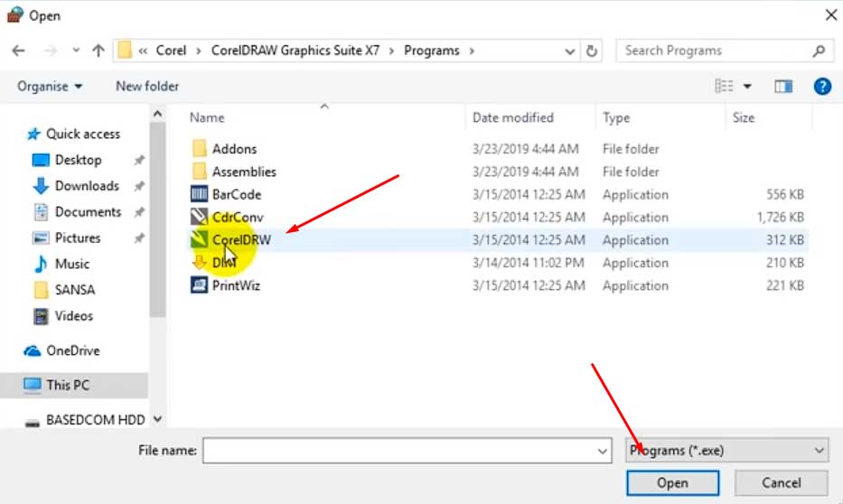This screenshot has height=504, width=843.
Task: Open recent locations dropdown arrow
Action: pyautogui.click(x=76, y=51)
